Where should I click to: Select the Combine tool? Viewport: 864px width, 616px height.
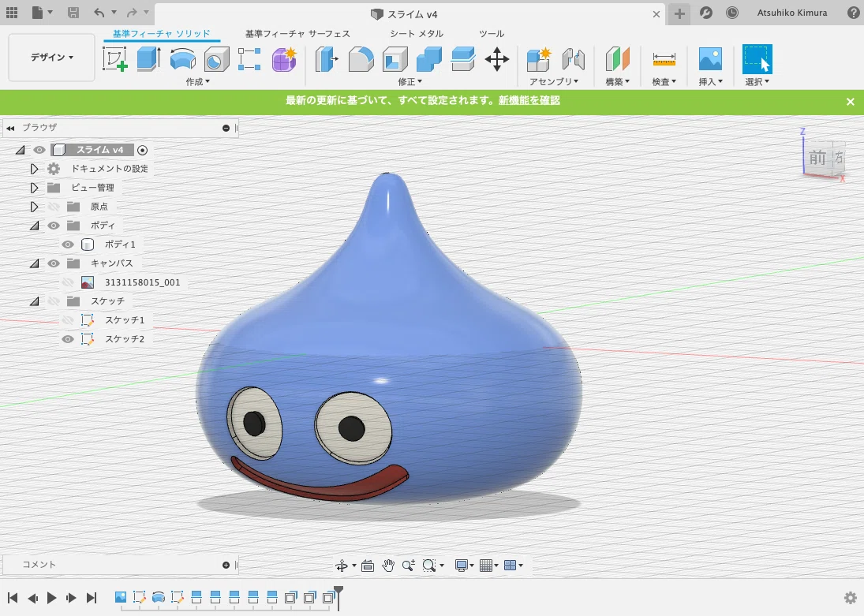click(429, 59)
